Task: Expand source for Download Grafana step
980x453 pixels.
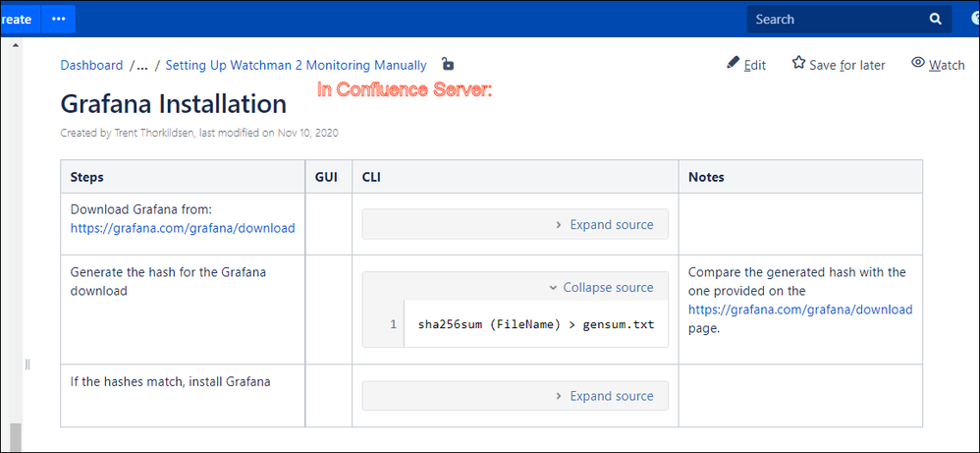Action: (x=604, y=225)
